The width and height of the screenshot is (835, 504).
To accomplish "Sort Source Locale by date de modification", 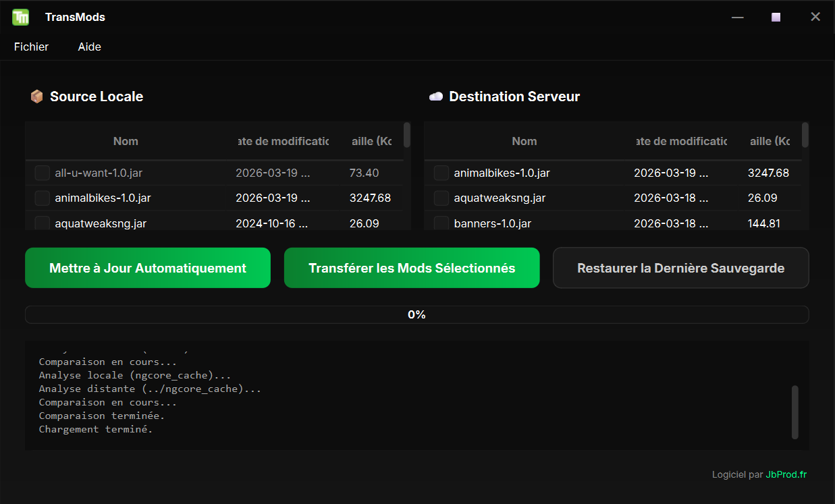I will tap(284, 141).
